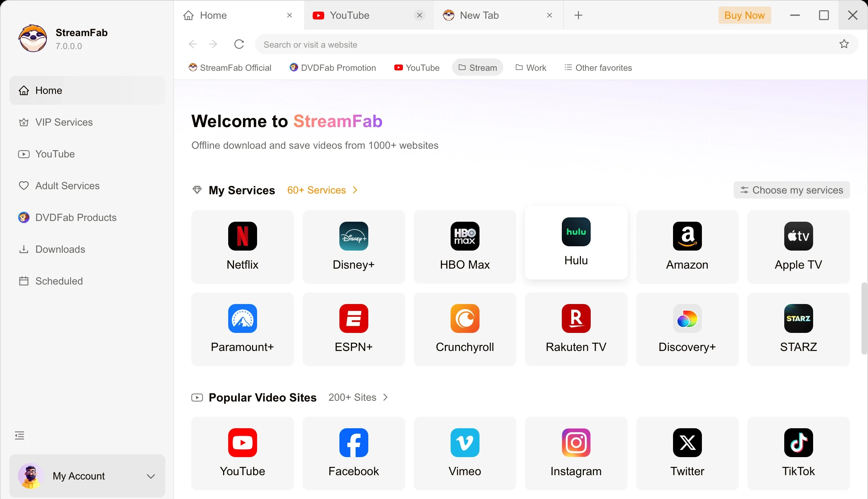
Task: Open Scheduled in the sidebar
Action: (87, 281)
